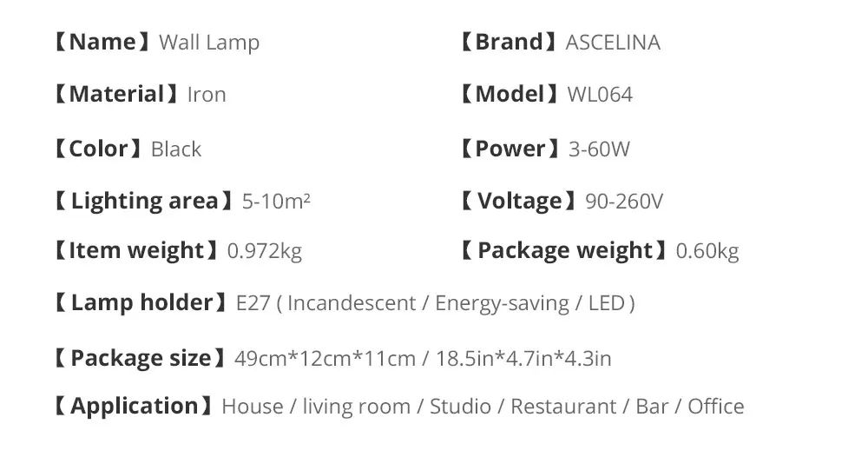This screenshot has width=868, height=457.
Task: Click the Application label
Action: pyautogui.click(x=134, y=407)
